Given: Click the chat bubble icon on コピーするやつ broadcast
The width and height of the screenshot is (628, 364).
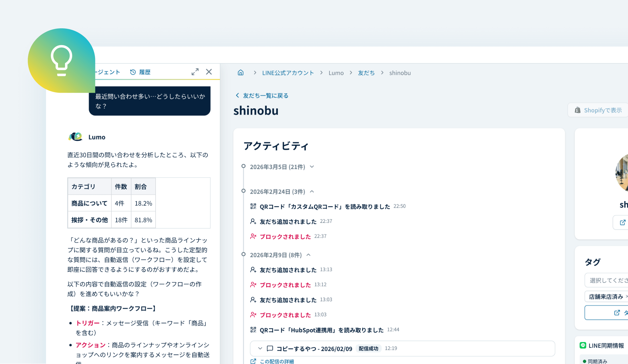Looking at the screenshot, I should click(270, 349).
